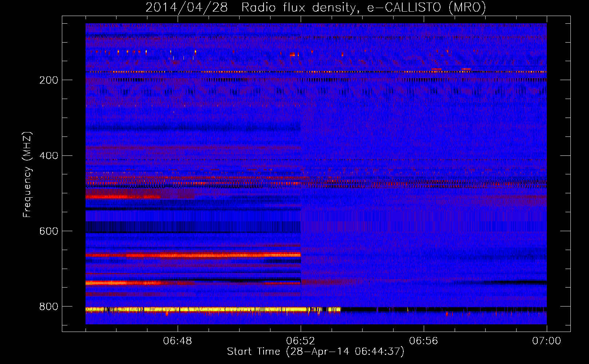The image size is (589, 364).
Task: Inspect the bright yellow emission band near 800 MHz
Action: (213, 309)
